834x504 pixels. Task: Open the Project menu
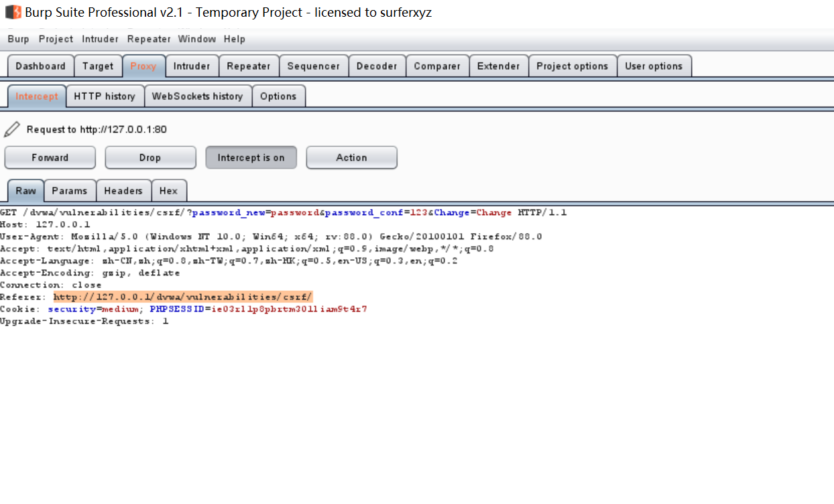[x=56, y=39]
